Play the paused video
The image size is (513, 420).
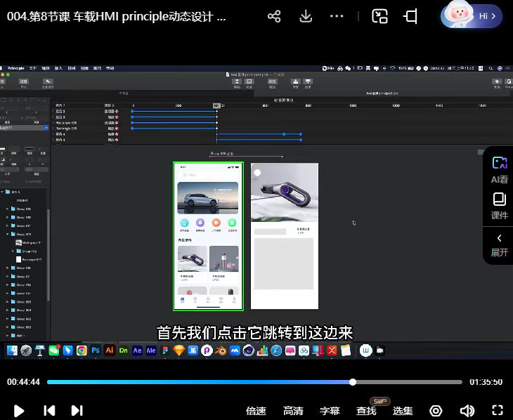[x=20, y=411]
